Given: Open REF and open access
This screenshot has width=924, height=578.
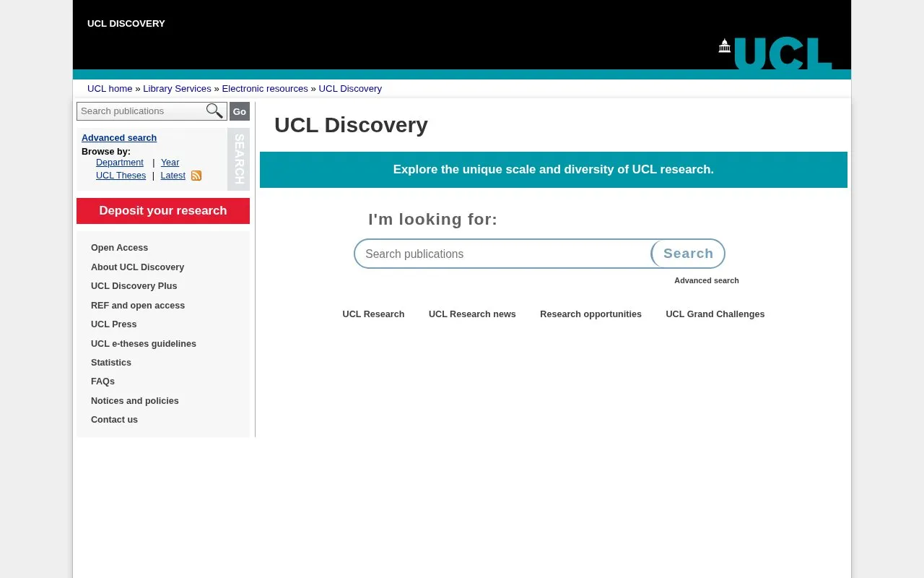Looking at the screenshot, I should (138, 306).
